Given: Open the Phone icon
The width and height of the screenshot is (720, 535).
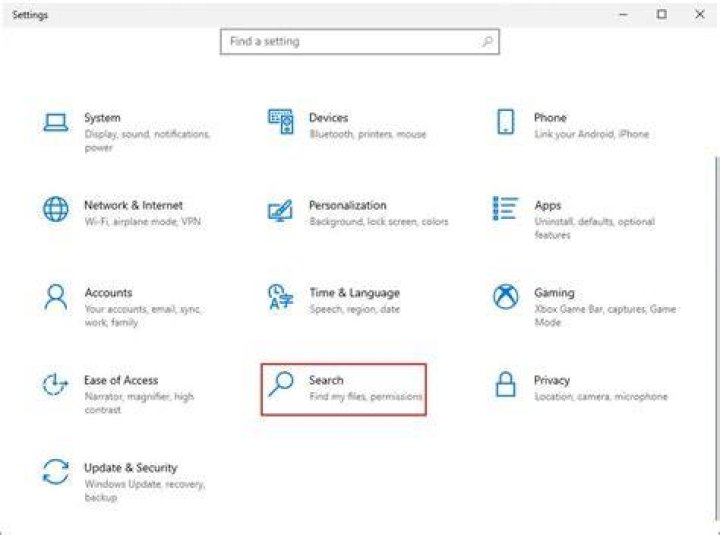Looking at the screenshot, I should [506, 122].
